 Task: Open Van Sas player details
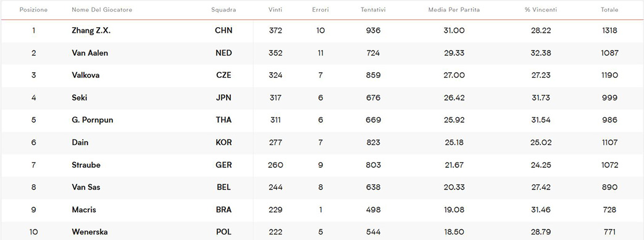[86, 187]
